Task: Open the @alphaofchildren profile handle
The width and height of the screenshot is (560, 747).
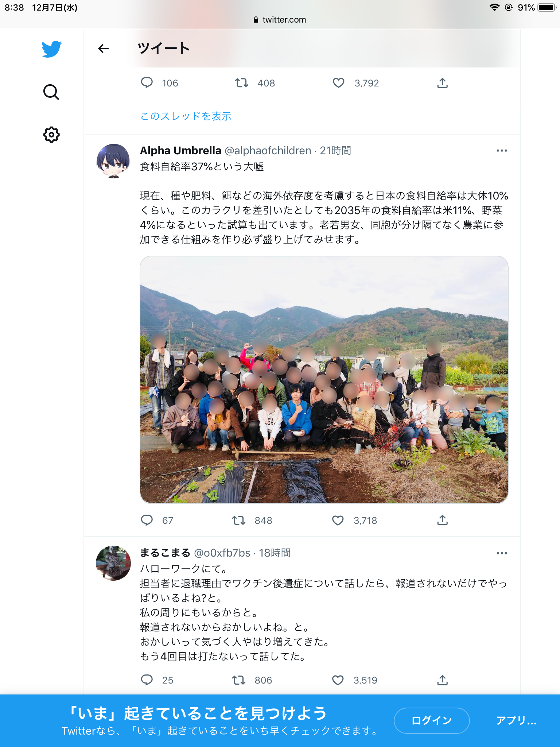Action: coord(268,151)
